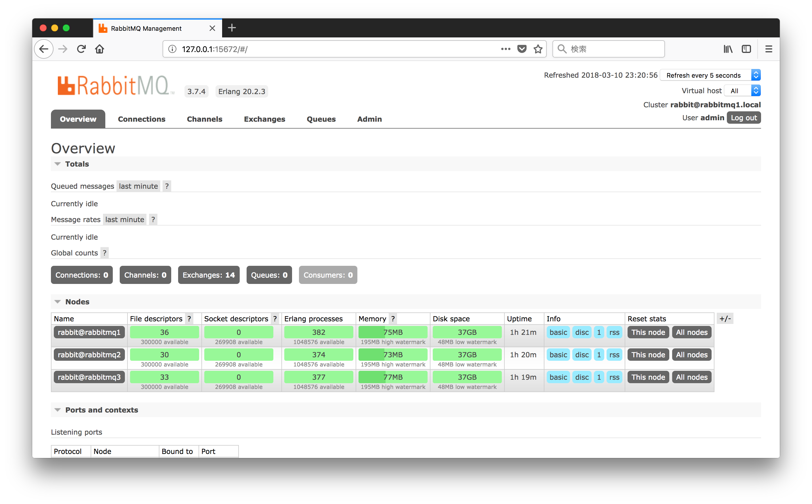This screenshot has width=812, height=504.
Task: Toggle node table columns with +/-
Action: coord(725,319)
